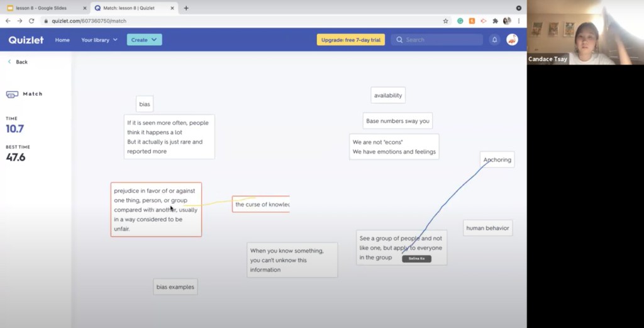This screenshot has height=328, width=644.
Task: Click the Home menu item
Action: (x=62, y=40)
